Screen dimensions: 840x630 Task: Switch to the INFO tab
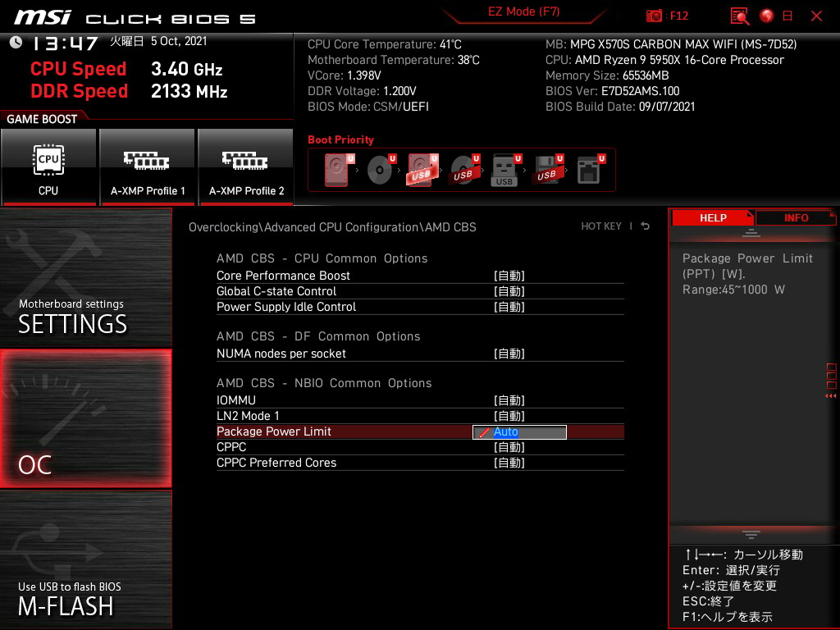pos(796,218)
